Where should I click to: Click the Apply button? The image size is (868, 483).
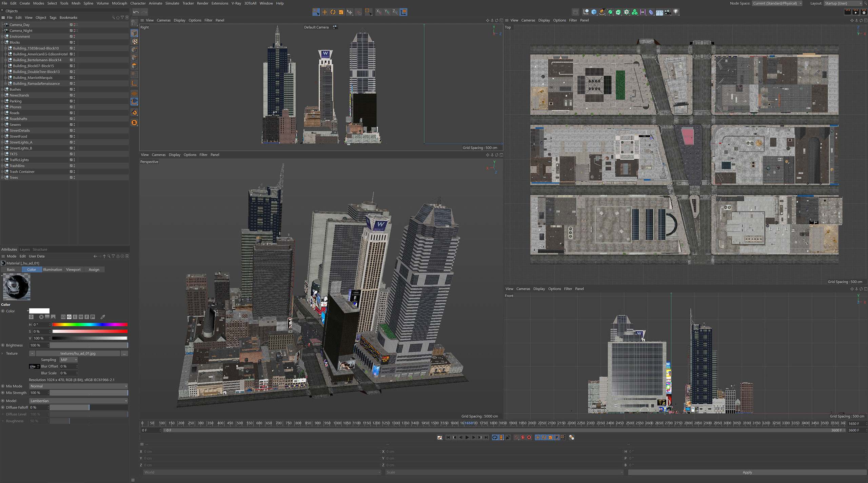(x=747, y=472)
